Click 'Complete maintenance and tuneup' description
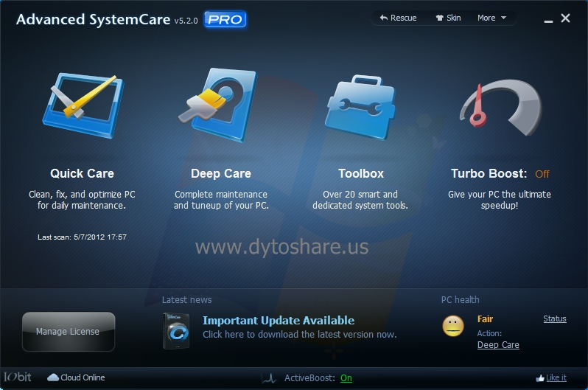 tap(221, 200)
